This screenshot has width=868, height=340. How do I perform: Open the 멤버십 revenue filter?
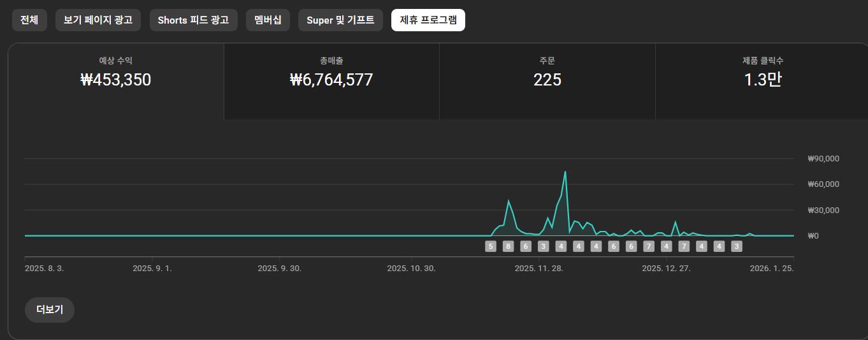click(268, 20)
